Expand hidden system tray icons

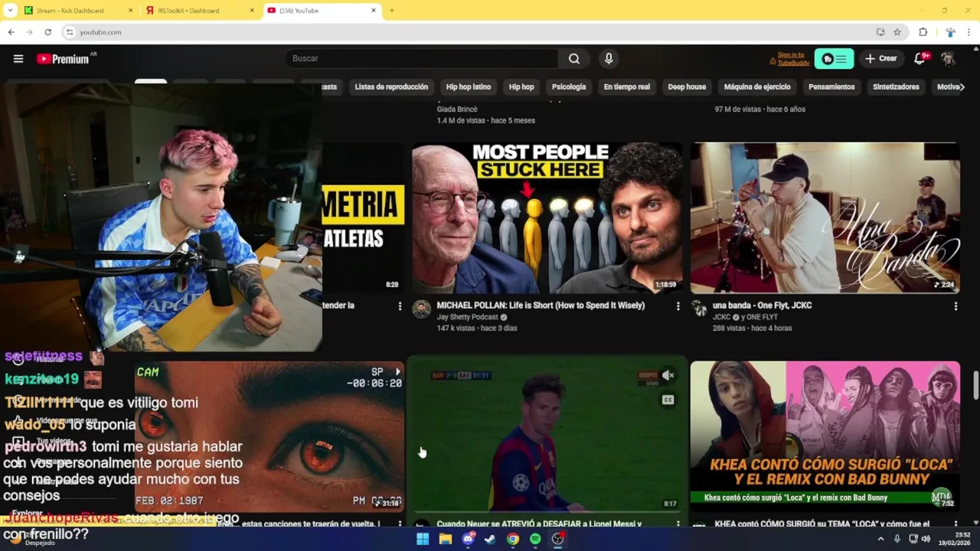pos(880,539)
